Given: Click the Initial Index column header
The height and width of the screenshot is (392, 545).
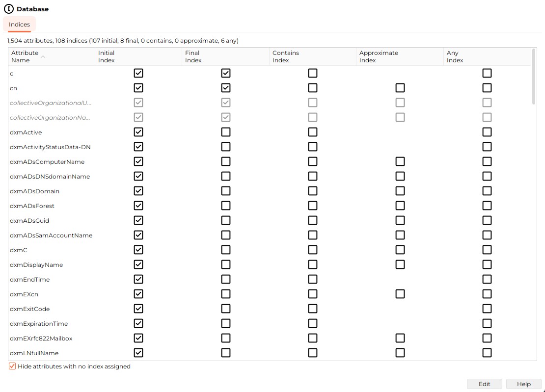Looking at the screenshot, I should point(108,56).
